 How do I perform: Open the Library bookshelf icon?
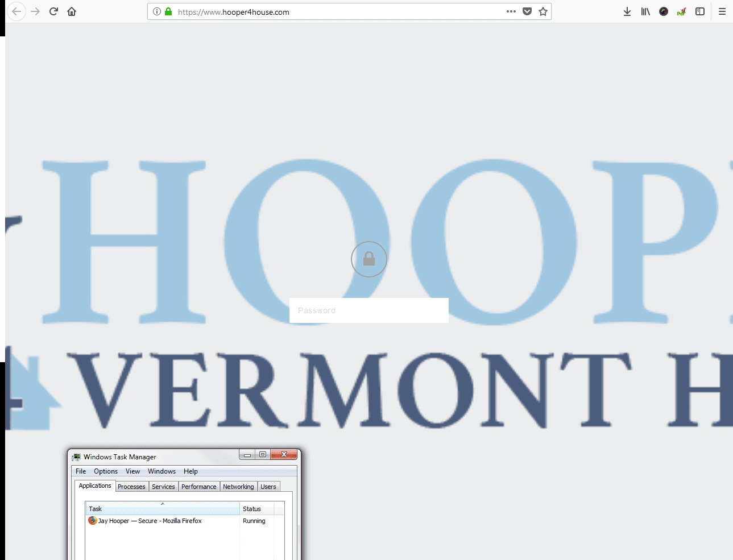pyautogui.click(x=645, y=11)
